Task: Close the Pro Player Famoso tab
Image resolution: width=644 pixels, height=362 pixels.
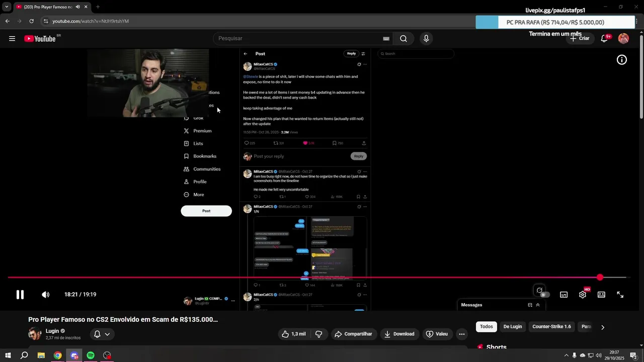Action: [86, 7]
